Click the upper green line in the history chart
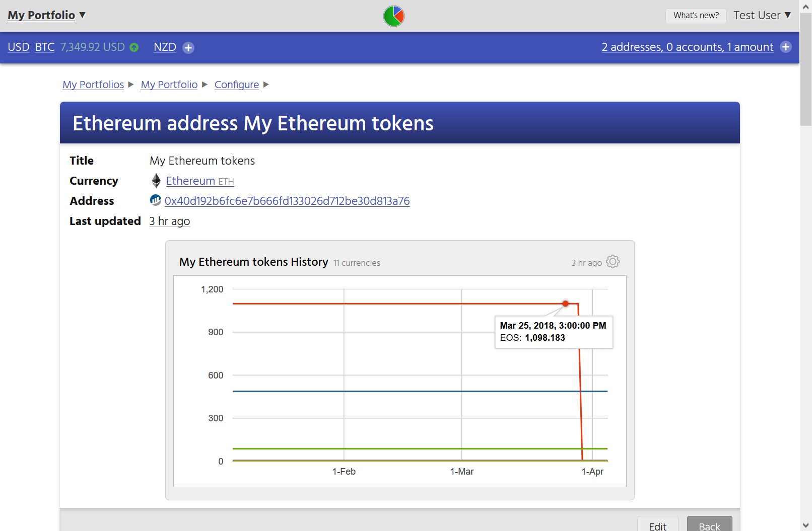 pos(420,448)
